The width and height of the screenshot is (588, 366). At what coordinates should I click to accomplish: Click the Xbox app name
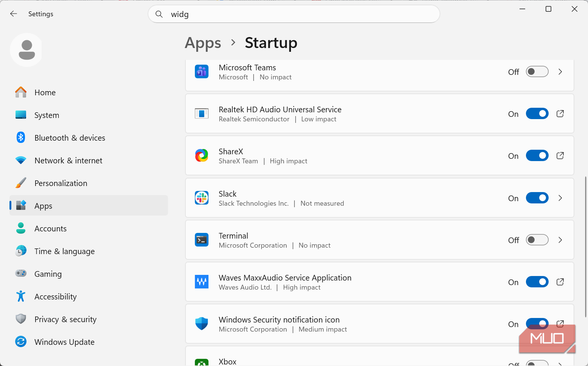click(227, 361)
